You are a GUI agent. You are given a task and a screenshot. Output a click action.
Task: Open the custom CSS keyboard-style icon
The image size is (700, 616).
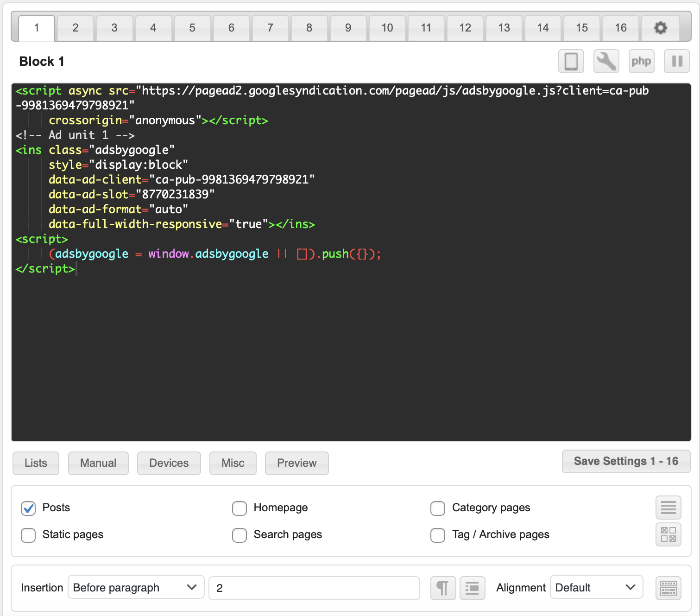click(668, 588)
